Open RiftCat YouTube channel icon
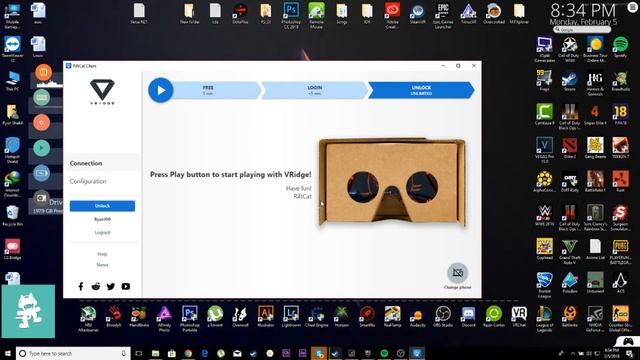Viewport: 640px width, 360px height. coord(126,286)
